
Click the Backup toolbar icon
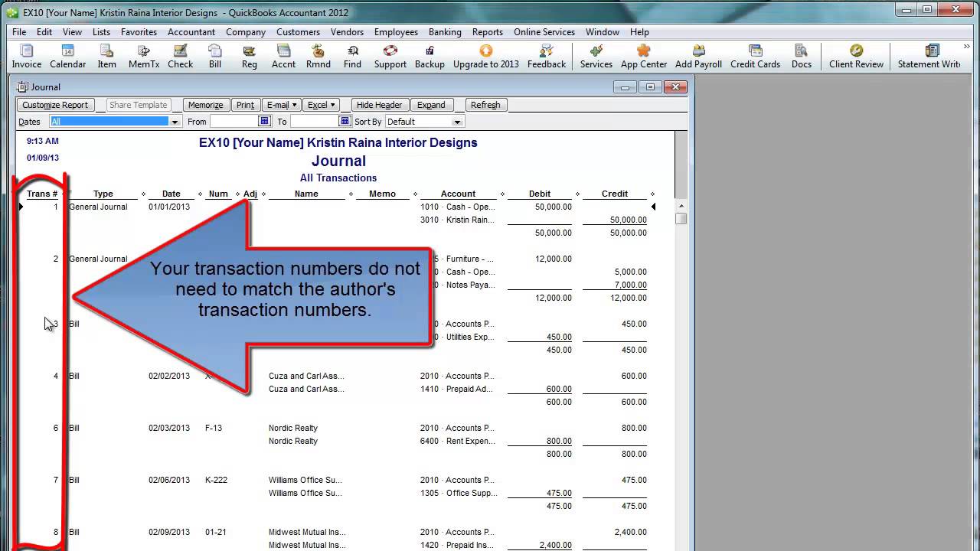430,57
